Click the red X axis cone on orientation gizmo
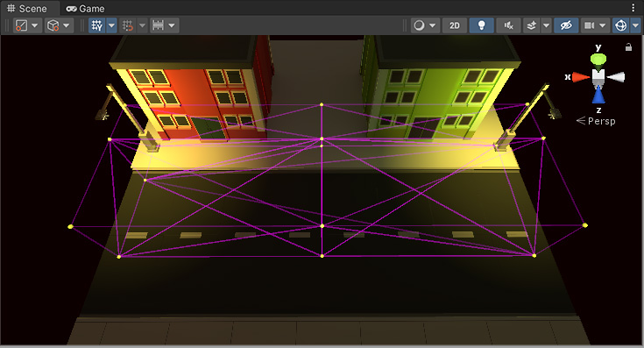The width and height of the screenshot is (644, 348). (581, 77)
